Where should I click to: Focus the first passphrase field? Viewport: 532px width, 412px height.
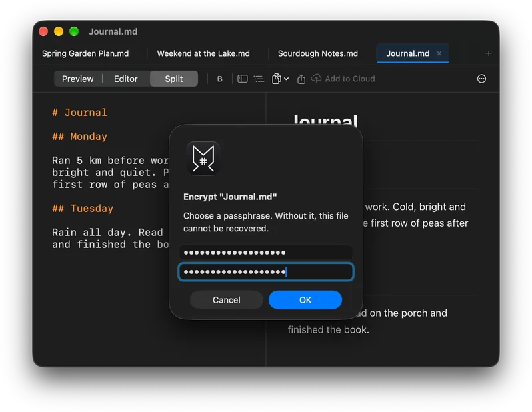click(265, 253)
